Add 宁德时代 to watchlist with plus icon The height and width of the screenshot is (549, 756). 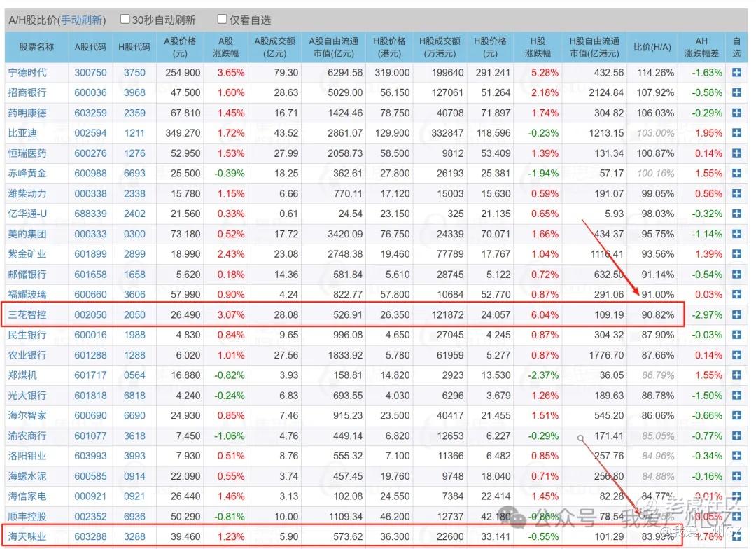pyautogui.click(x=736, y=72)
